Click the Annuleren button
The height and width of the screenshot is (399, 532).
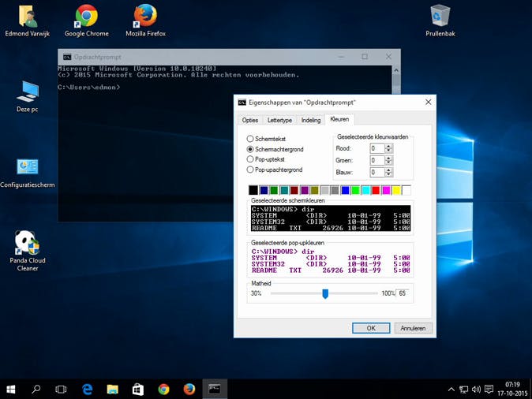(413, 328)
